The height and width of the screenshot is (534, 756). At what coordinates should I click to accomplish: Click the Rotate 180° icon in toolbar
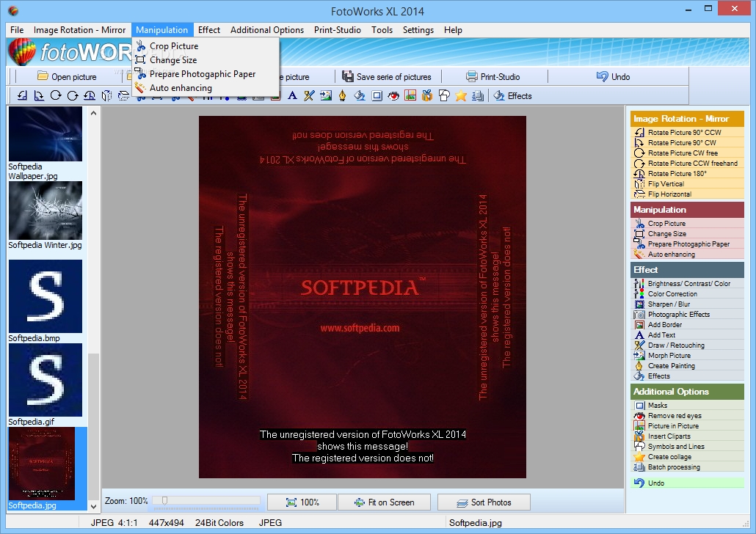[90, 95]
